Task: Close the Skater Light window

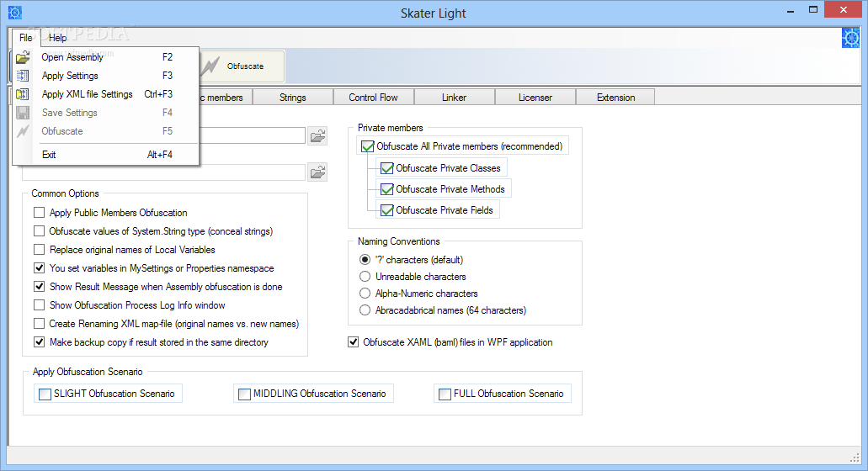Action: [x=843, y=10]
